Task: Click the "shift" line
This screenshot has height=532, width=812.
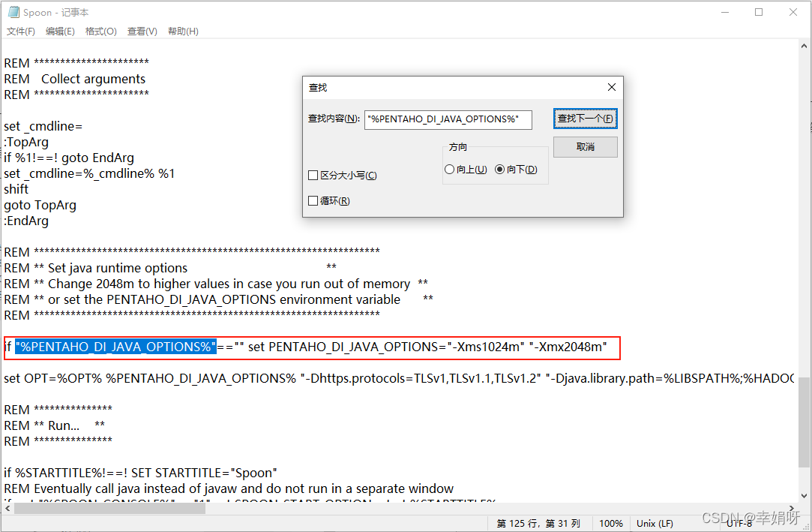Action: click(16, 189)
